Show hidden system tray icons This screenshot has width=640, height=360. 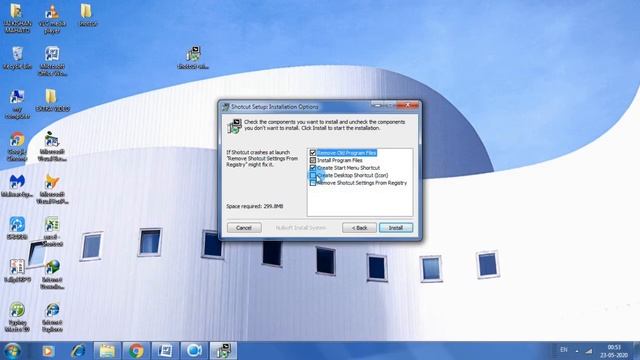pyautogui.click(x=577, y=351)
